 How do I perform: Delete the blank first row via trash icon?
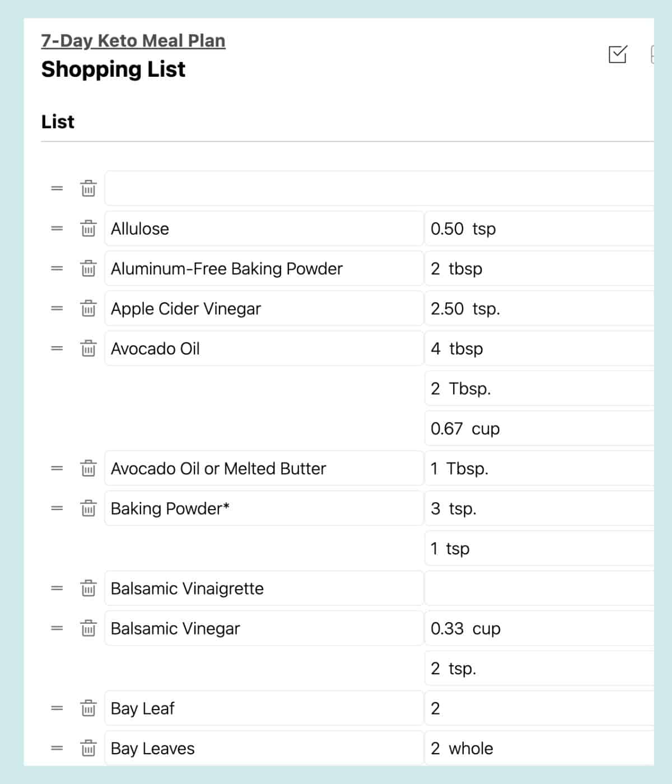coord(88,189)
